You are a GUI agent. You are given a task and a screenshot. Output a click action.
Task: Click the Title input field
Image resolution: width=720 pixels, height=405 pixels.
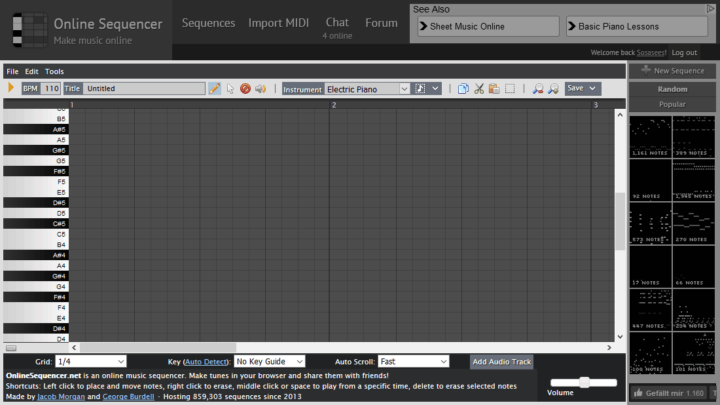tap(143, 88)
